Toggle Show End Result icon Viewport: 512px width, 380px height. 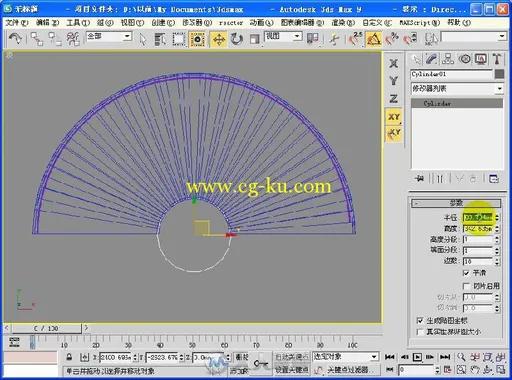coord(440,179)
